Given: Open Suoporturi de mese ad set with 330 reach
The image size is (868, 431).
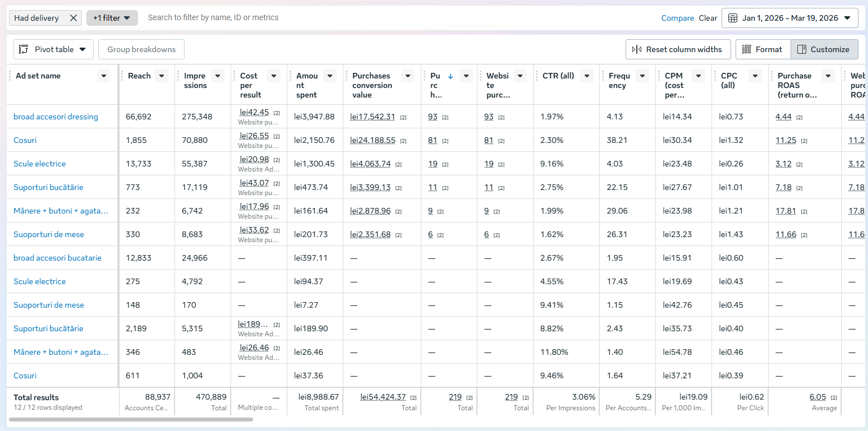Looking at the screenshot, I should click(x=49, y=234).
